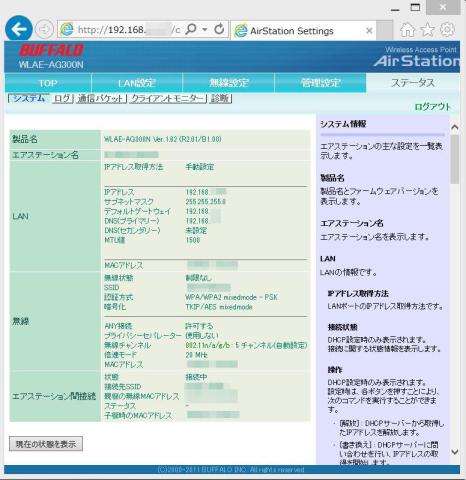The height and width of the screenshot is (480, 466).
Task: Click subnet mask value 255.255.255.0
Action: tap(205, 202)
